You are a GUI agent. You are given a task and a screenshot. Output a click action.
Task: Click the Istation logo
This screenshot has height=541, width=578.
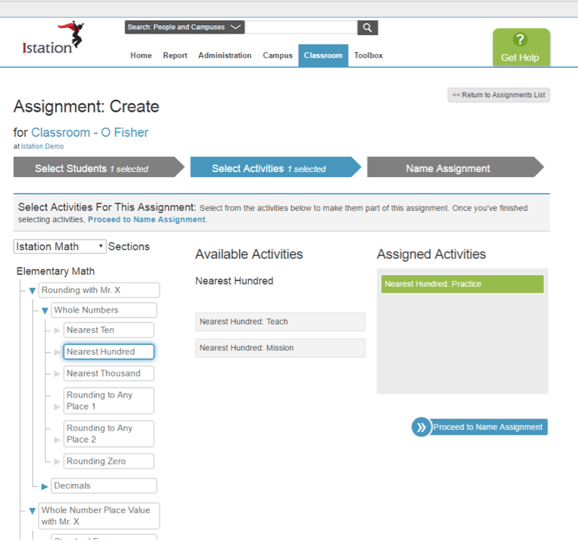pos(53,38)
